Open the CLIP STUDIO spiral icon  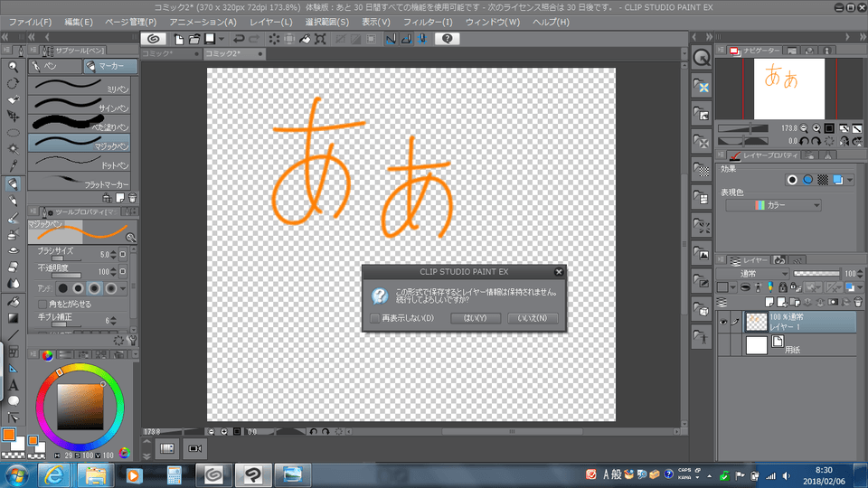pyautogui.click(x=154, y=39)
